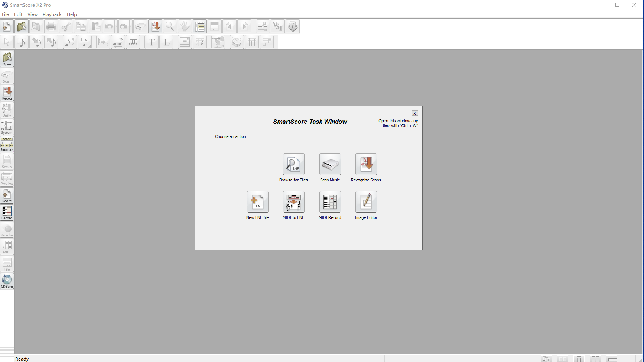Choose Image Editor in the Task Window
Viewport: 644px width, 362px height.
[366, 202]
